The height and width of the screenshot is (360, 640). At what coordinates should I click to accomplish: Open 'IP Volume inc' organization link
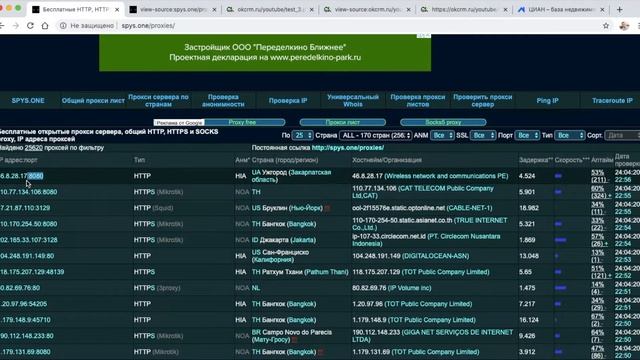(409, 288)
